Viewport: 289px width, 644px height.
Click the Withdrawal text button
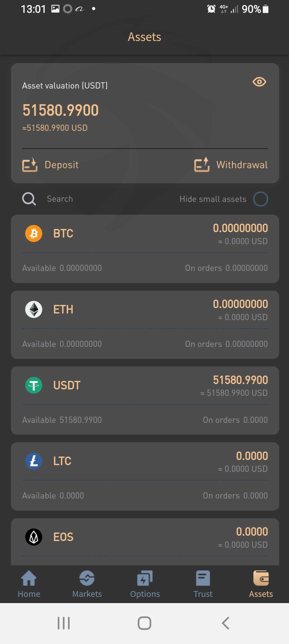(242, 165)
